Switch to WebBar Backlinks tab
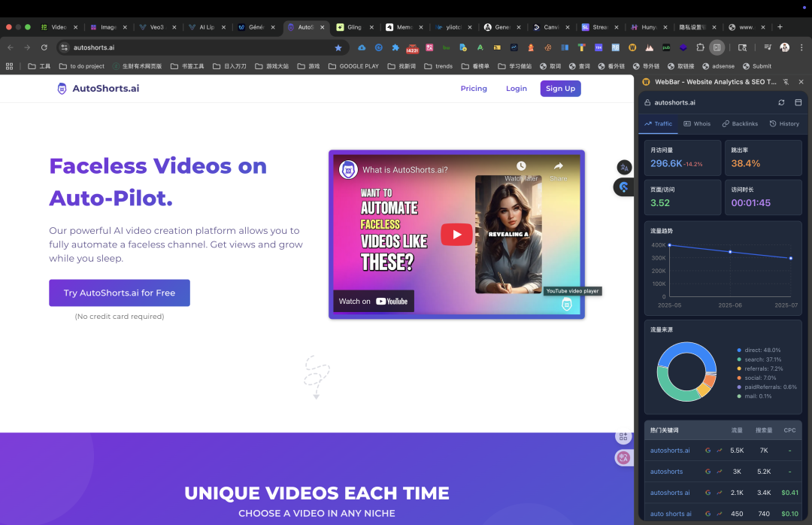The width and height of the screenshot is (812, 525). pyautogui.click(x=740, y=124)
